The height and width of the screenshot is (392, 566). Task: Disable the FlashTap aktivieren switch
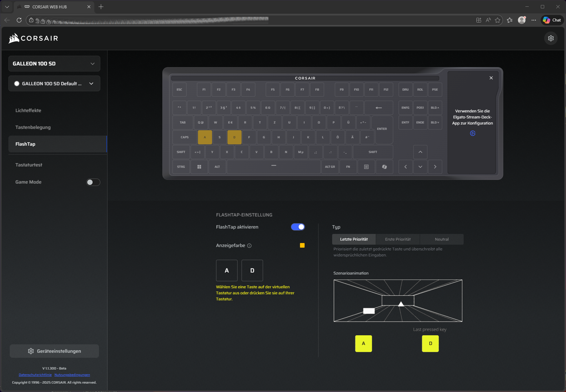tap(298, 227)
